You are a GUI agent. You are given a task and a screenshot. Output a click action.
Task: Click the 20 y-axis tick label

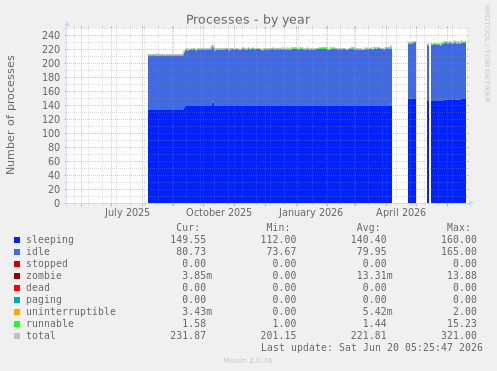(x=54, y=189)
